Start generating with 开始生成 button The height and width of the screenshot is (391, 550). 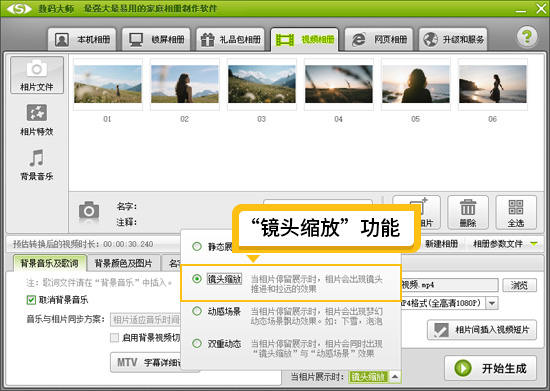[x=490, y=368]
